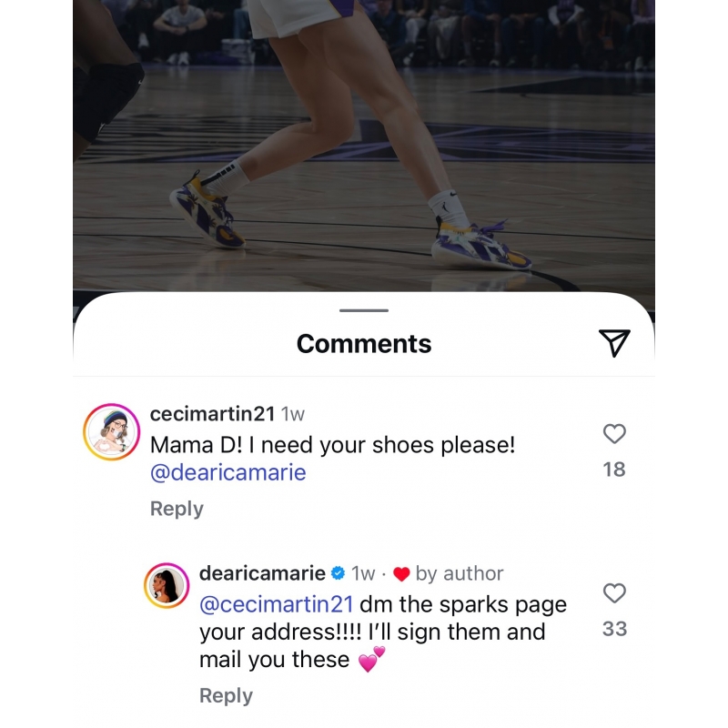Like cecimartin21's comment with the heart

(x=614, y=434)
